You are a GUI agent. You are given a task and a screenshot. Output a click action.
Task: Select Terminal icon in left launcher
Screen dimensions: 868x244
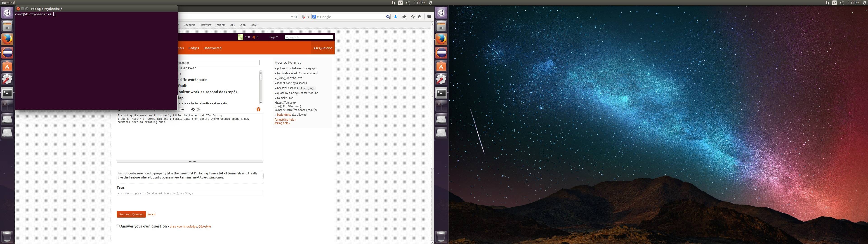pos(7,93)
